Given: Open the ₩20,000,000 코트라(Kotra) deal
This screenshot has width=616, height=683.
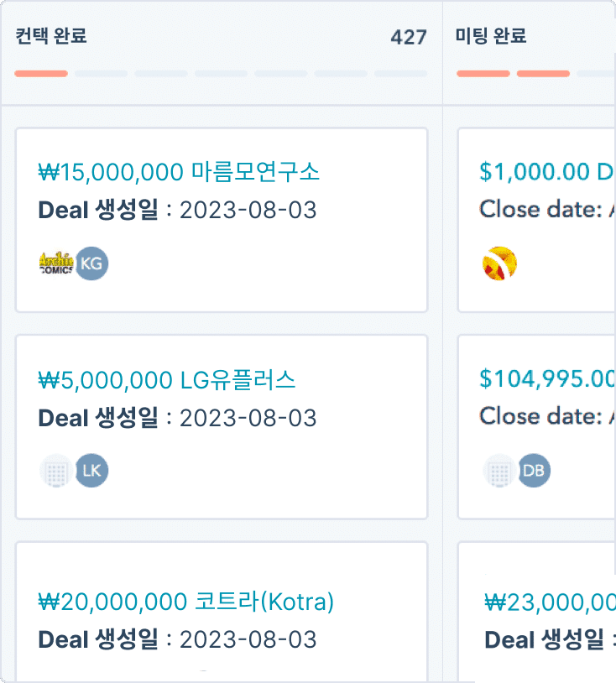Looking at the screenshot, I should (186, 602).
